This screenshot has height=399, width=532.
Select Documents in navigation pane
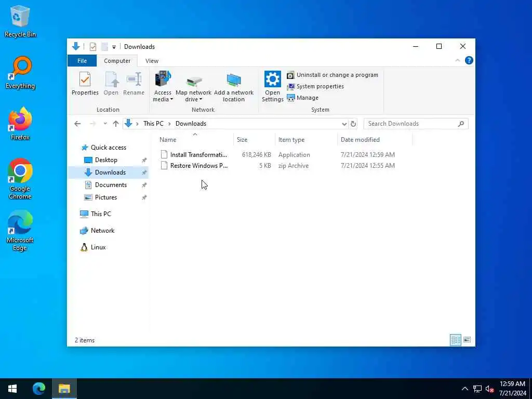(x=111, y=185)
